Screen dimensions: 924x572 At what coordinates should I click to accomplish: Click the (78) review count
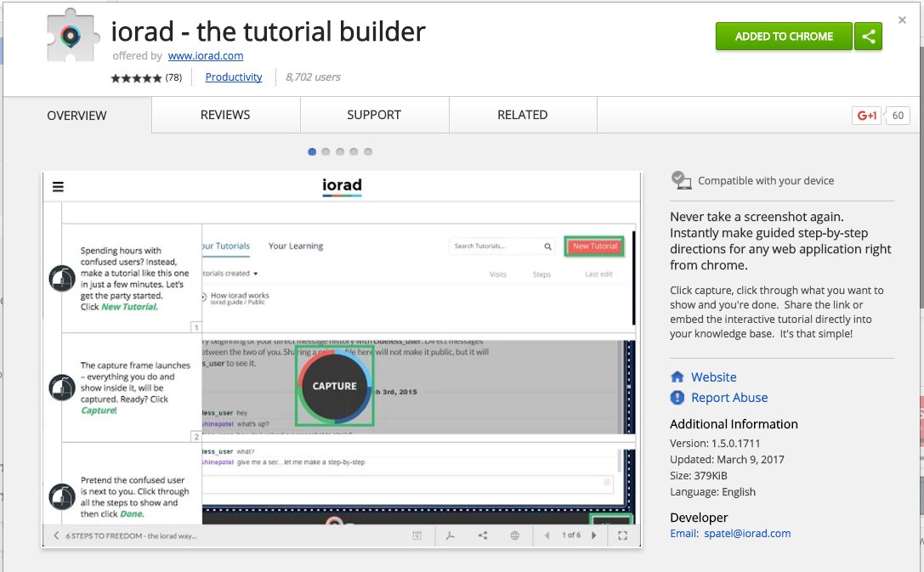tap(173, 77)
